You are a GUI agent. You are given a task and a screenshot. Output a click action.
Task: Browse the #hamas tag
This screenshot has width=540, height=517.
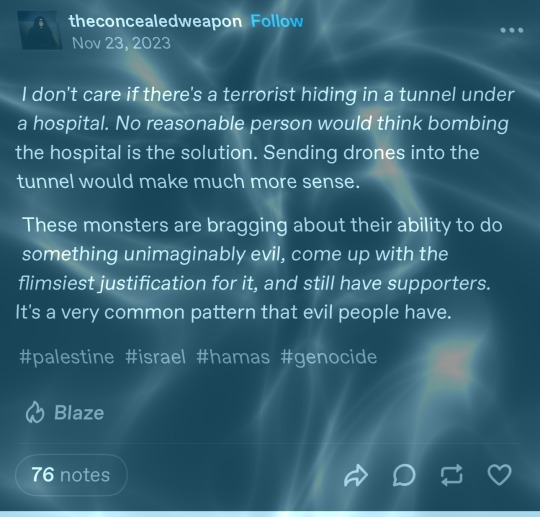233,357
